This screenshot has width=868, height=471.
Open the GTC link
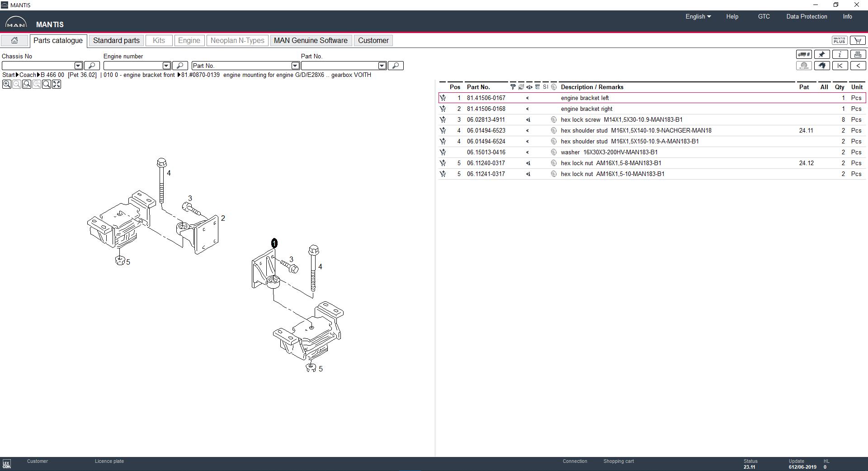(x=764, y=16)
